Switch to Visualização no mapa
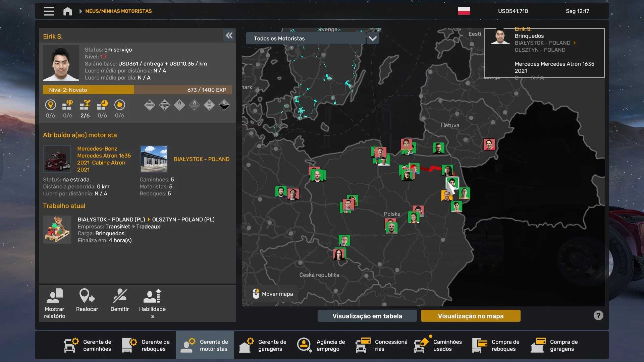 click(470, 316)
